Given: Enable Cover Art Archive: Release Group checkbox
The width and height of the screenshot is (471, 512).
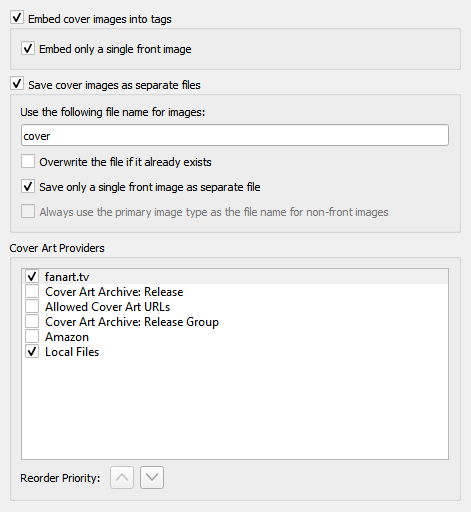Looking at the screenshot, I should point(32,321).
